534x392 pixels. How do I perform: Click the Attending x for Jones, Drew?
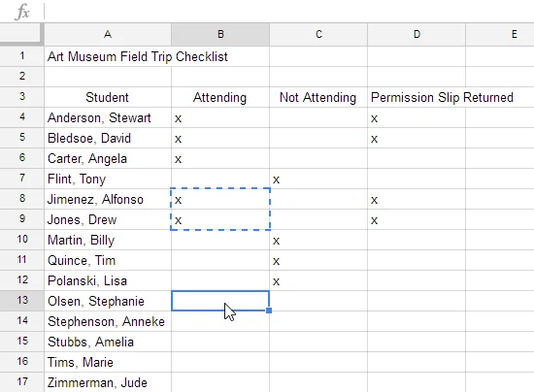pyautogui.click(x=178, y=221)
